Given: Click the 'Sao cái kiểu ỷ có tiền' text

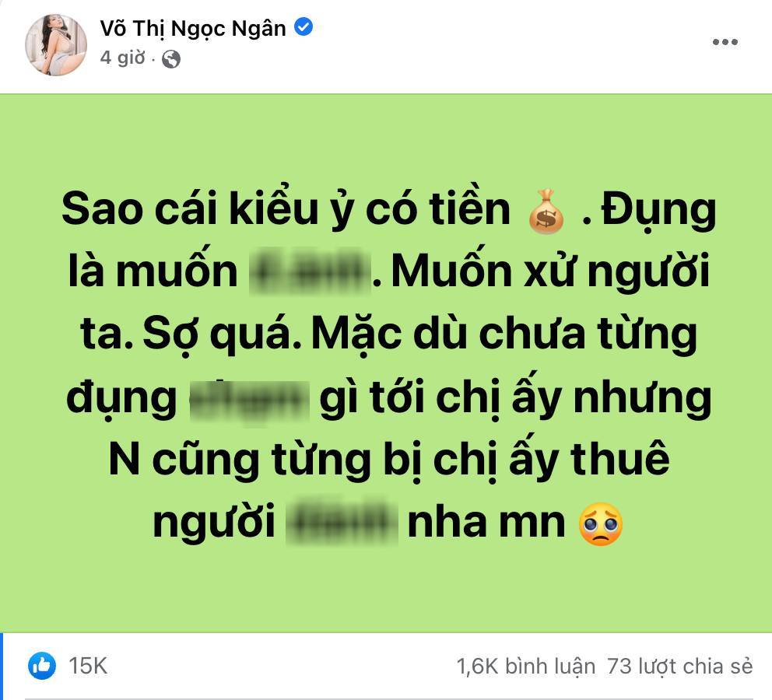Looking at the screenshot, I should [x=286, y=209].
